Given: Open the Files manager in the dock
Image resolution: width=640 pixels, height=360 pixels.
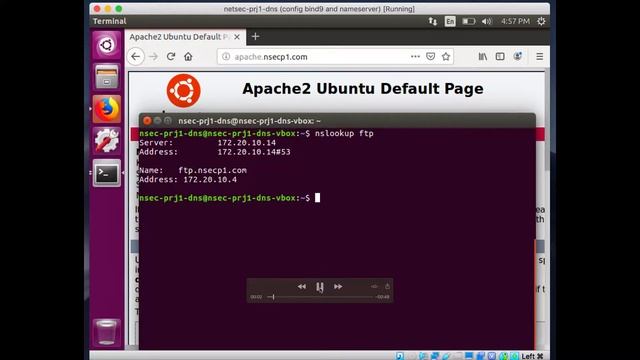Looking at the screenshot, I should pos(107,77).
